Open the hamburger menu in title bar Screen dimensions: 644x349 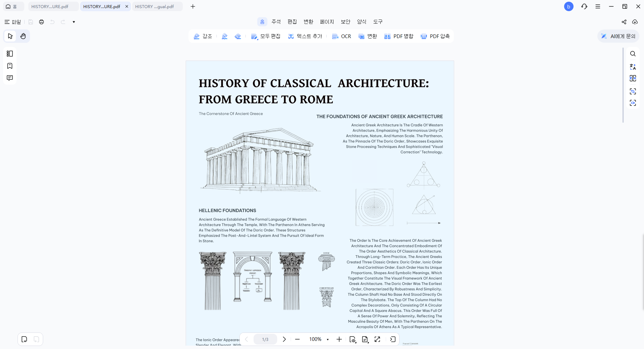click(x=598, y=6)
